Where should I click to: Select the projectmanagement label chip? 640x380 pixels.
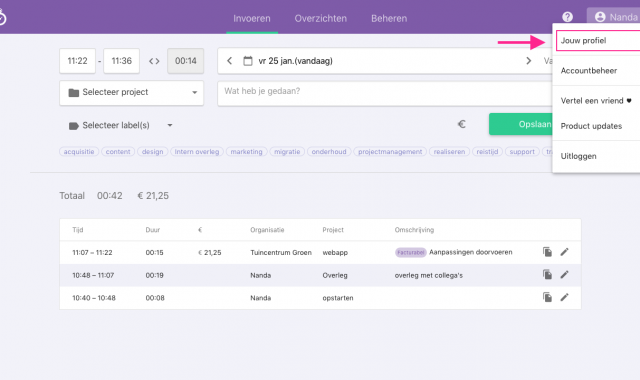pyautogui.click(x=390, y=152)
